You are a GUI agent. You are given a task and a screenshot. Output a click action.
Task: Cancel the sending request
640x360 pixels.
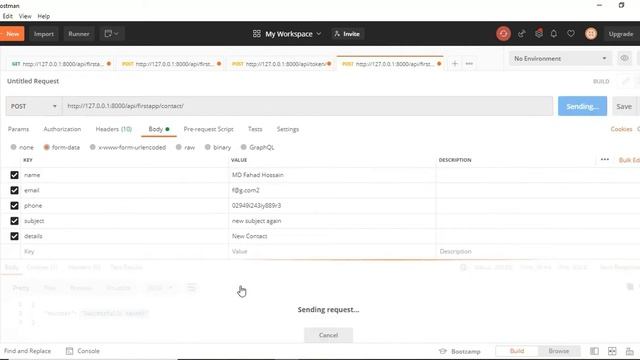point(328,335)
